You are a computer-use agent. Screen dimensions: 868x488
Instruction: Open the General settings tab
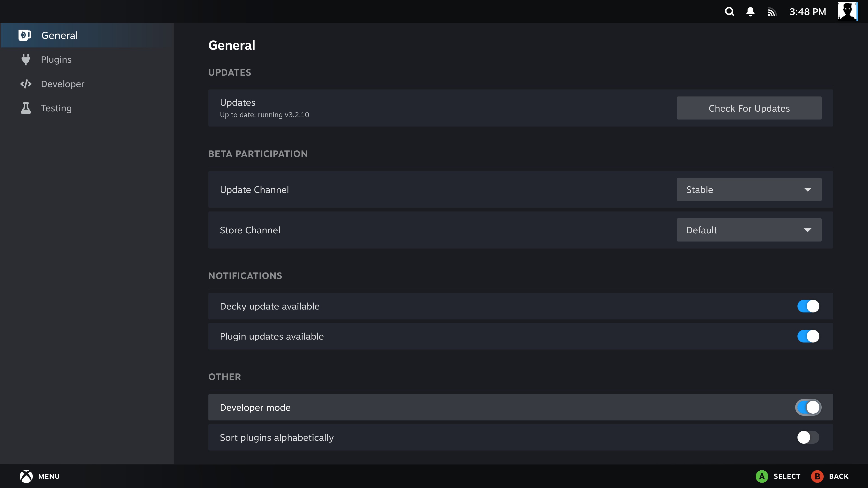pos(87,35)
